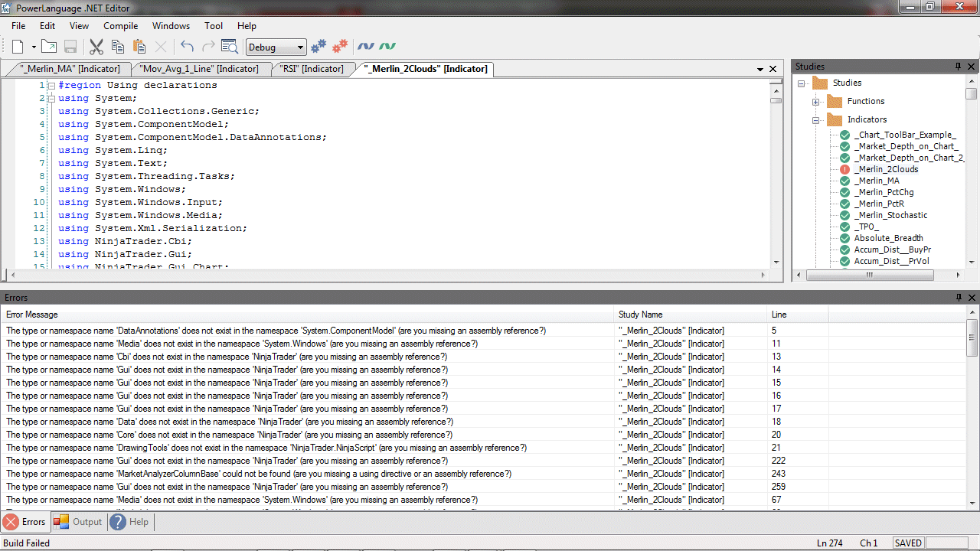
Task: Click the Delete X icon in toolbar
Action: (x=161, y=47)
